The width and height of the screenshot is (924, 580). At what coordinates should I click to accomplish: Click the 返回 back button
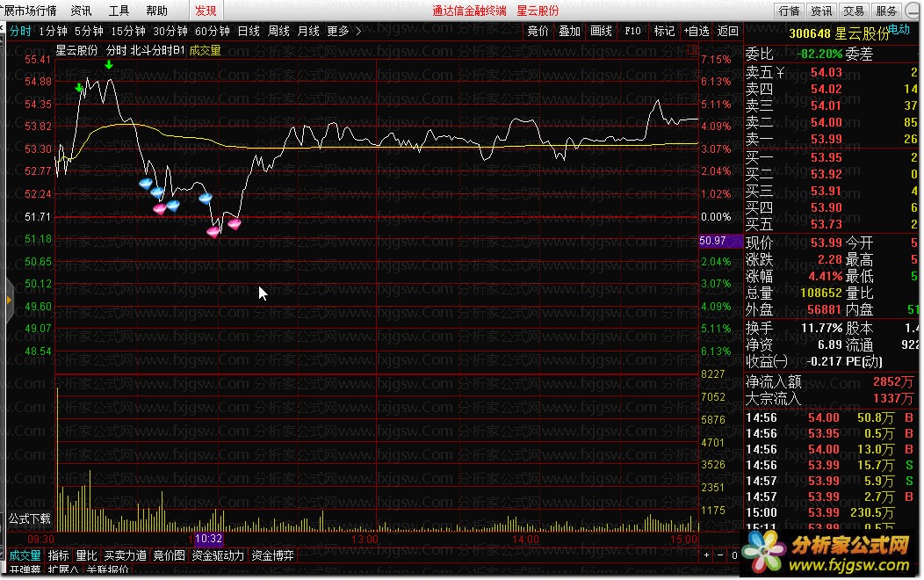pyautogui.click(x=728, y=32)
